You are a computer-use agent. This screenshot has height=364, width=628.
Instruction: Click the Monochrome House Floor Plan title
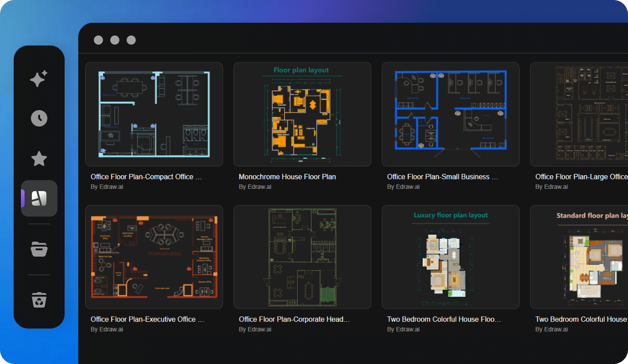coord(287,177)
